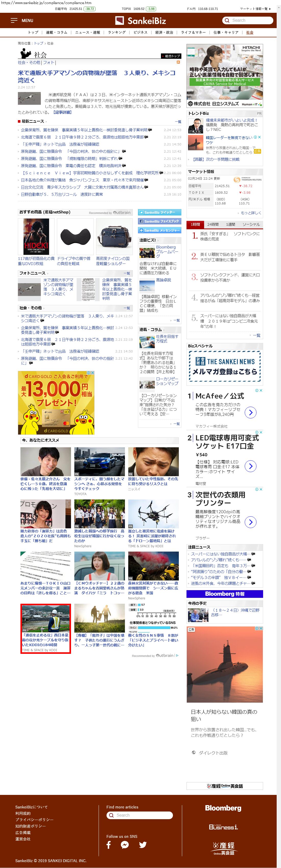Open 連載・コラム in the navigation bar
Viewport: 281px width, 868px height.
coord(56,32)
